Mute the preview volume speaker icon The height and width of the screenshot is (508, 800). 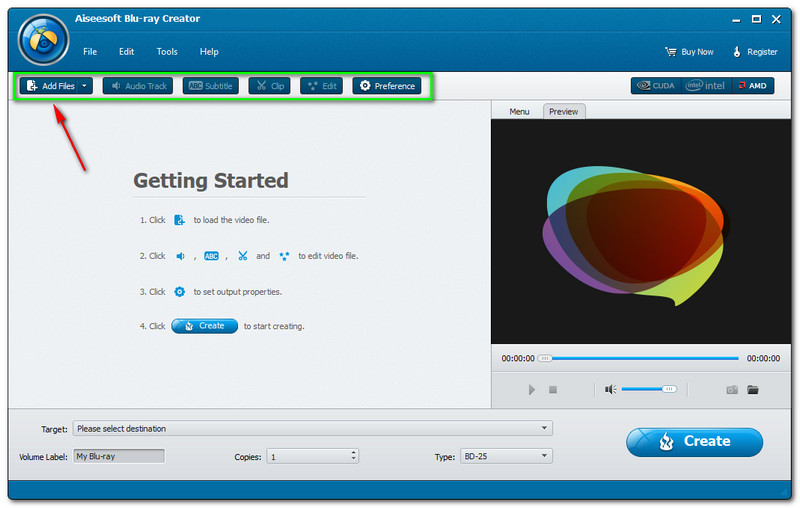(610, 389)
